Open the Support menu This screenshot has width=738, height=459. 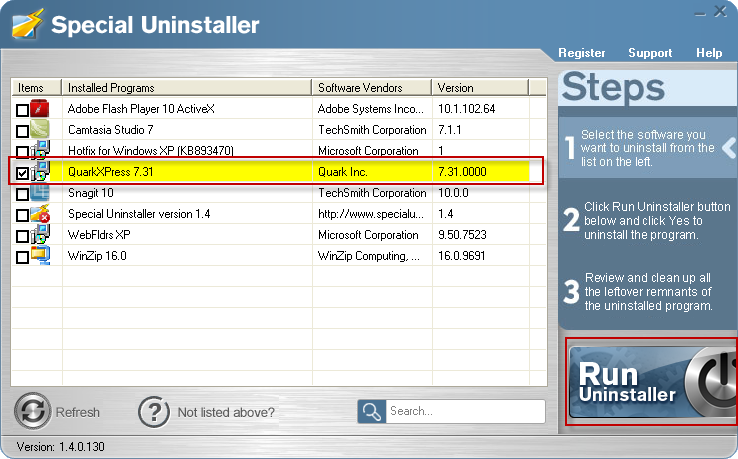tap(650, 53)
